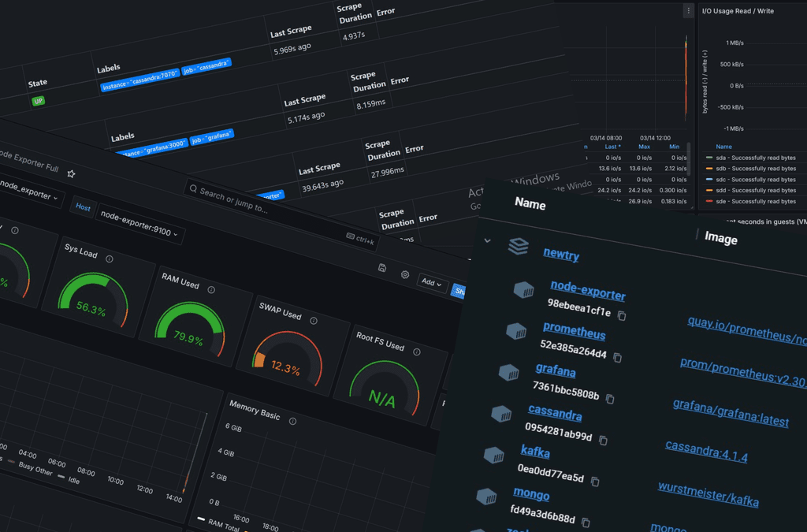The height and width of the screenshot is (532, 807).
Task: Copy prometheus container ID 52e385a264d4
Action: tap(618, 357)
